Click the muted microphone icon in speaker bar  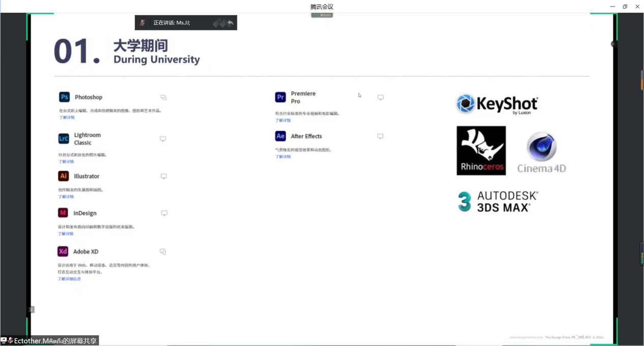pyautogui.click(x=143, y=23)
